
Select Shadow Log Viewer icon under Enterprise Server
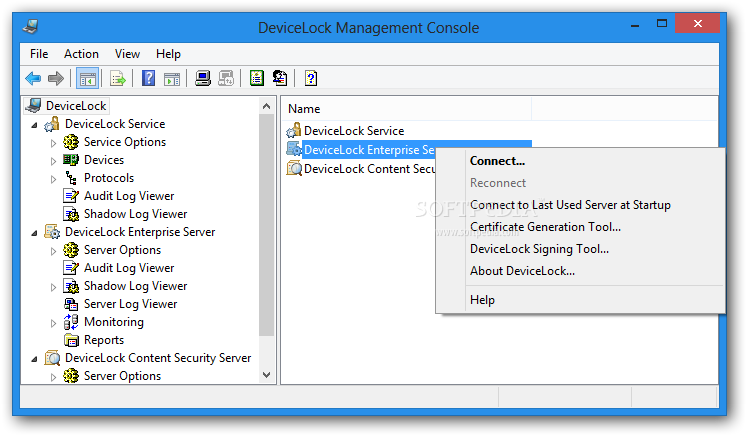(x=71, y=286)
